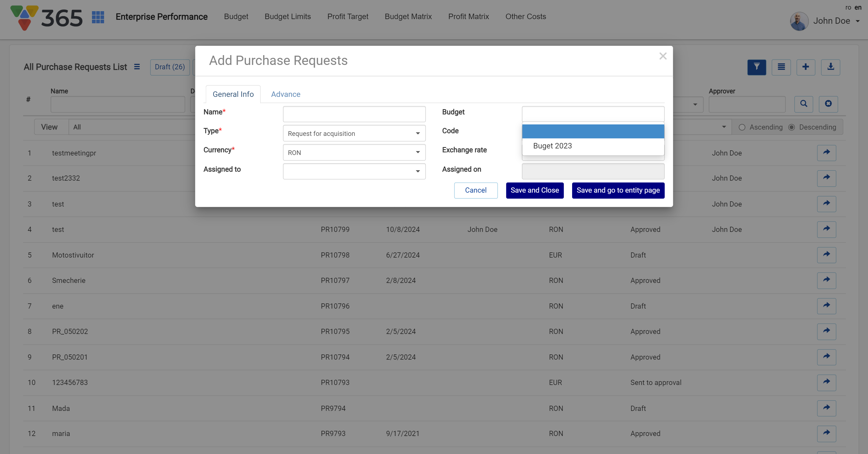Switch to the Advance tab
The width and height of the screenshot is (868, 454).
click(x=286, y=94)
